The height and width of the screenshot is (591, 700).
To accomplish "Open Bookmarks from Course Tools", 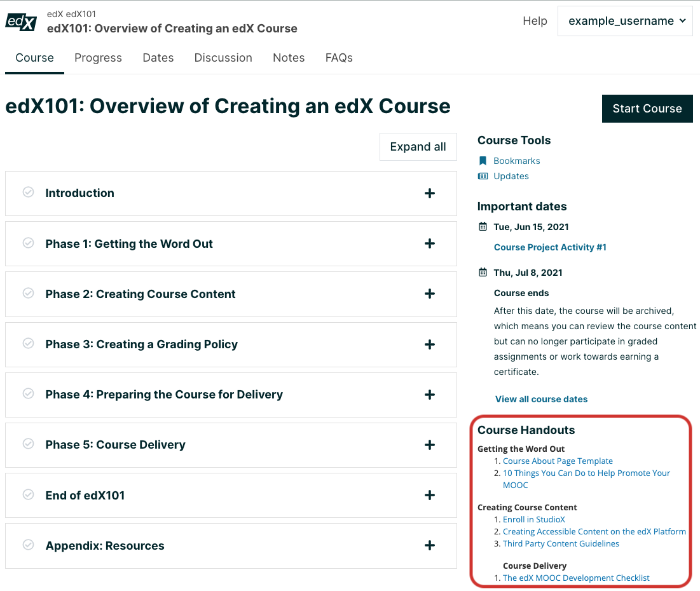I will pos(516,160).
